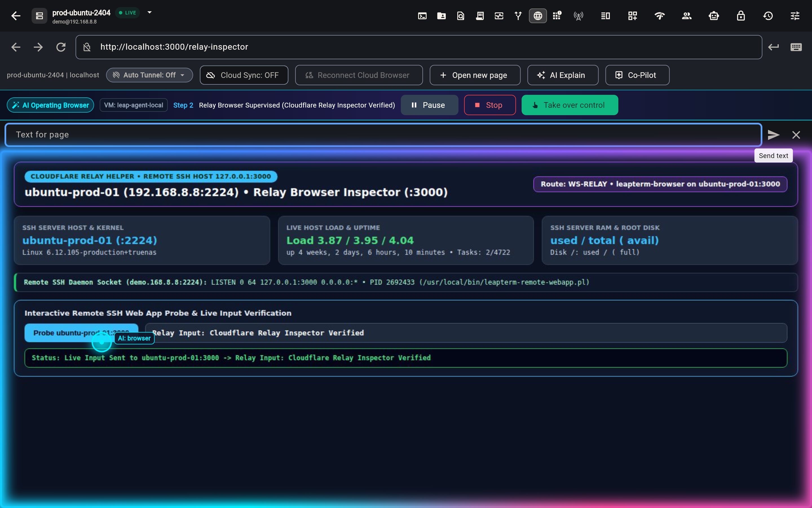This screenshot has width=812, height=508.
Task: Click the AI Explain button
Action: pos(563,75)
